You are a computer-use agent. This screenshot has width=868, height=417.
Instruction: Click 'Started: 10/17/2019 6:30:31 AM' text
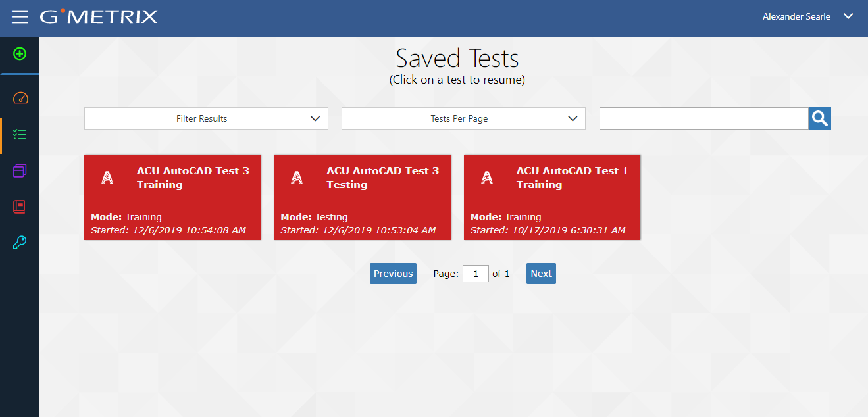548,230
